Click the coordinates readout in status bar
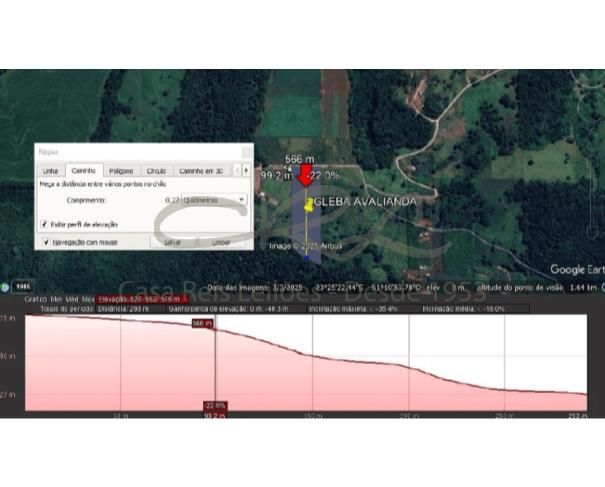605x487 pixels. [x=367, y=287]
